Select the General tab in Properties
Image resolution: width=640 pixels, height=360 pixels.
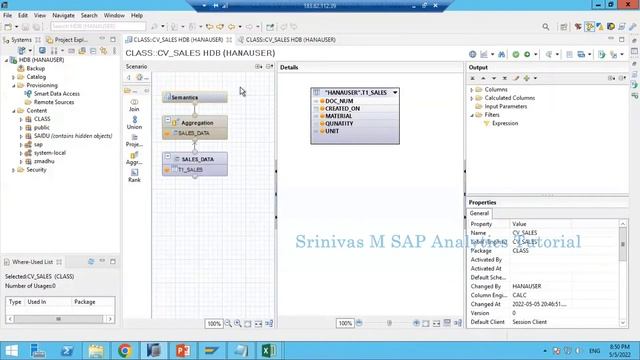click(479, 213)
